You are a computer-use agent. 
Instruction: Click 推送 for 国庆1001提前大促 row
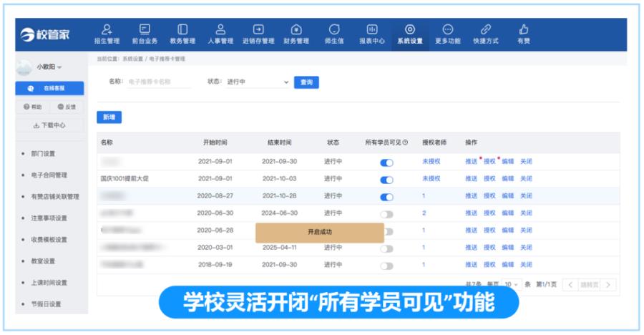pos(471,178)
